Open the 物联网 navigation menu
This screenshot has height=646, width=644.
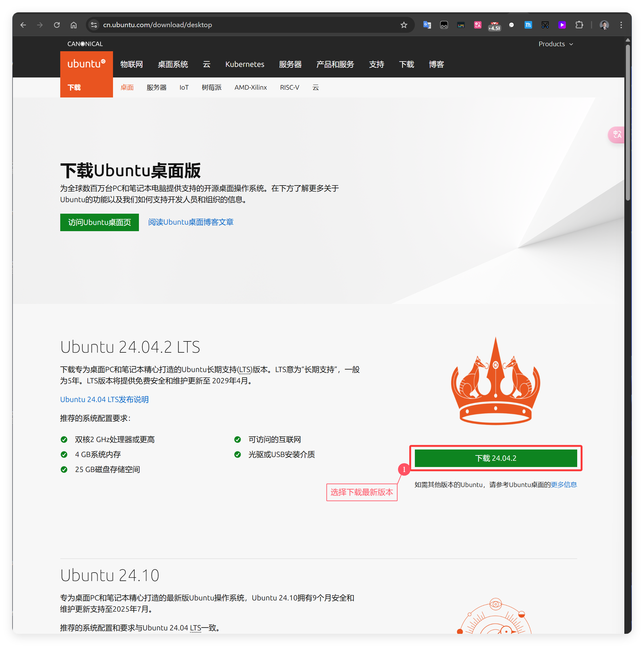[x=131, y=64]
